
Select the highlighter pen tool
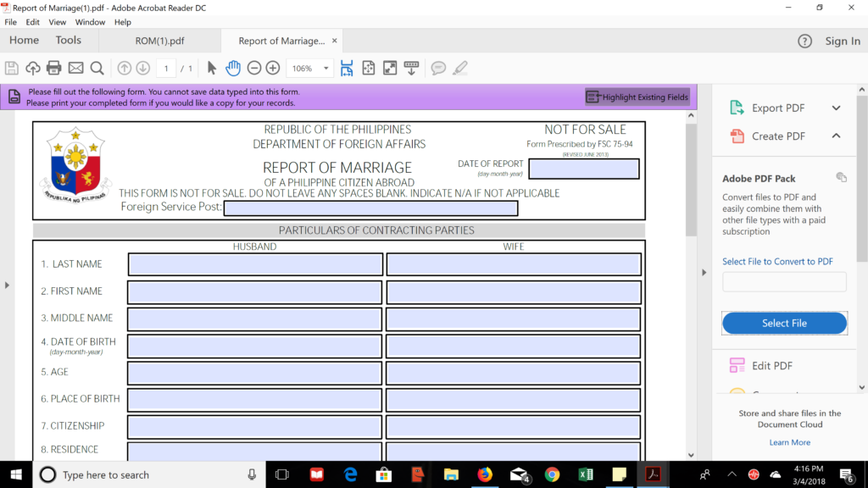(x=460, y=68)
